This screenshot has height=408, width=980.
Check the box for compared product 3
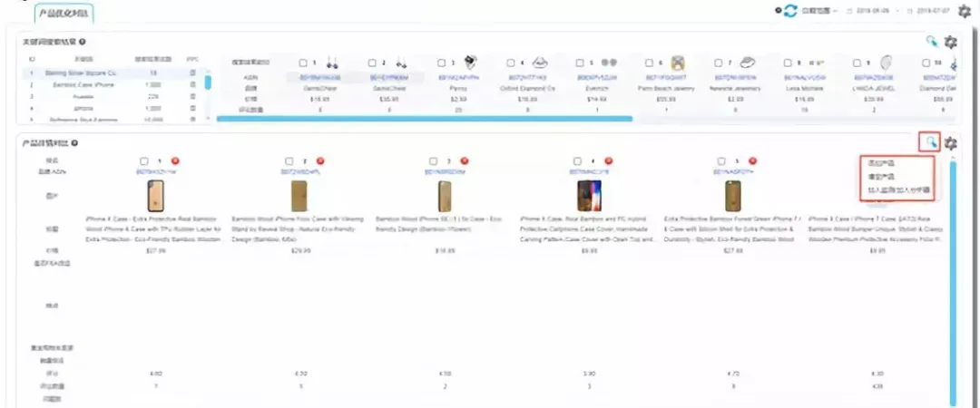point(433,160)
